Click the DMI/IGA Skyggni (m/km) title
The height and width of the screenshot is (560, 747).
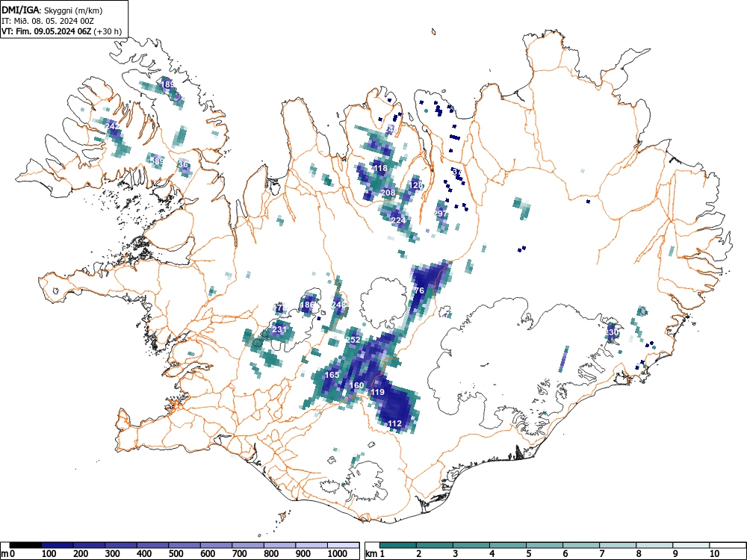coord(52,10)
